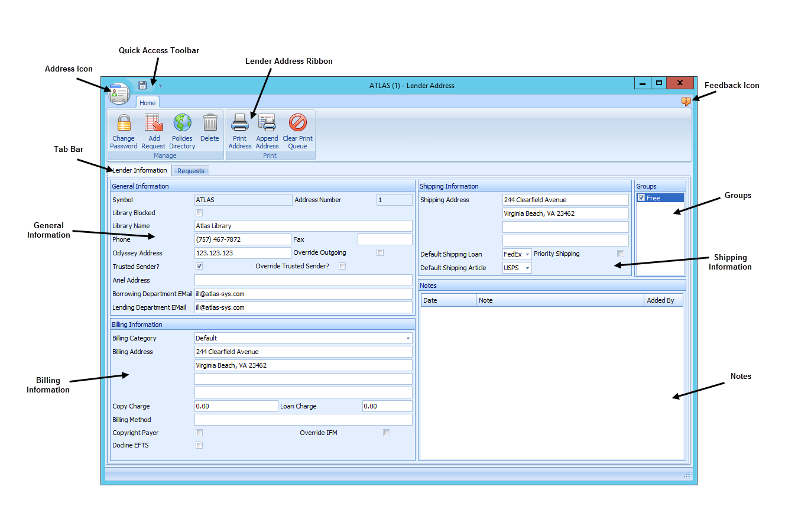Viewport: 798px width, 532px height.
Task: Uncheck Trusted Sender?
Action: [x=199, y=266]
